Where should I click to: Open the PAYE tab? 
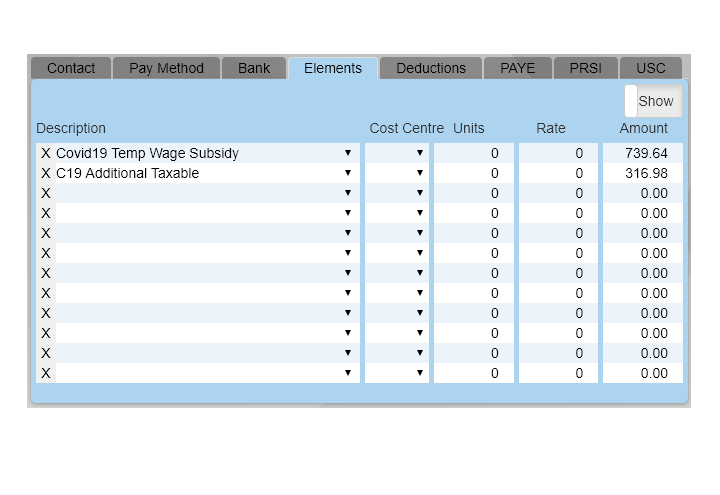tap(517, 68)
